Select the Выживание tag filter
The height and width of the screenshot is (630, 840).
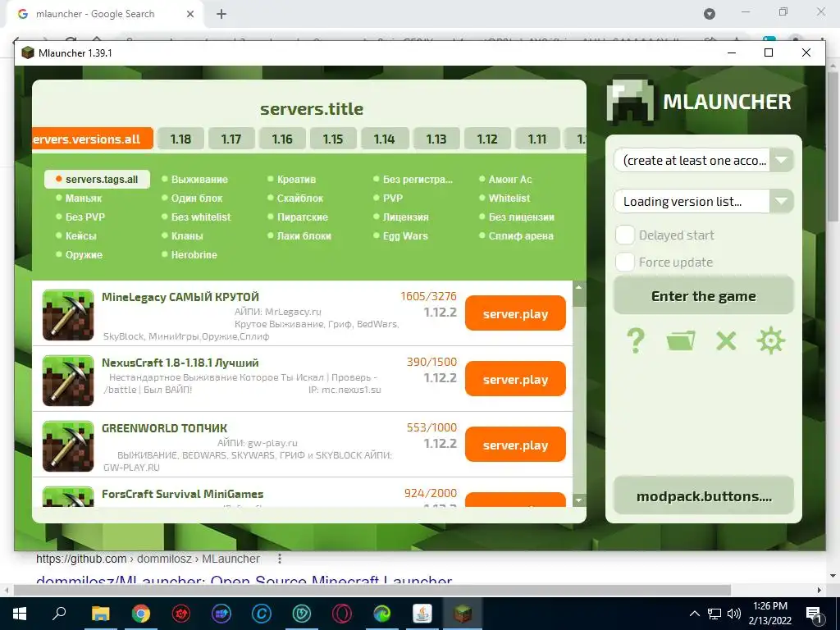coord(194,179)
